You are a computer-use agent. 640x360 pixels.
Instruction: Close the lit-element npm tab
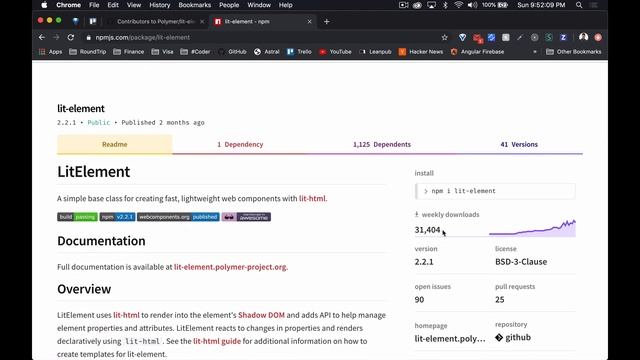pyautogui.click(x=309, y=22)
